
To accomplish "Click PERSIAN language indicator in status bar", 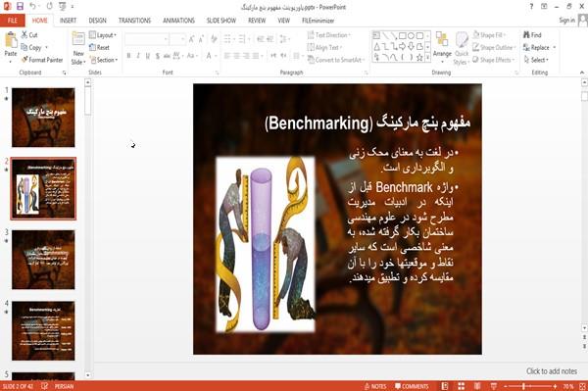I will pos(64,386).
